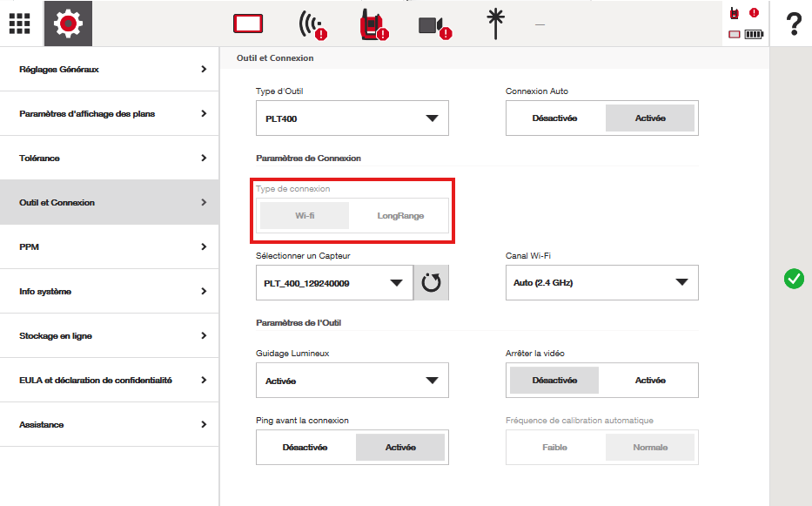Click the green checkmark confirm icon
This screenshot has width=812, height=506.
coord(793,279)
